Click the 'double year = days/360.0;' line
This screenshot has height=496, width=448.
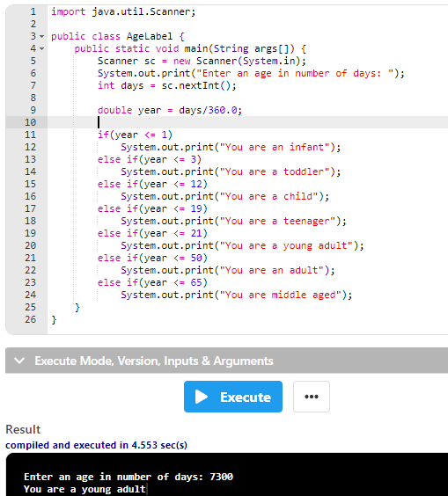point(170,110)
